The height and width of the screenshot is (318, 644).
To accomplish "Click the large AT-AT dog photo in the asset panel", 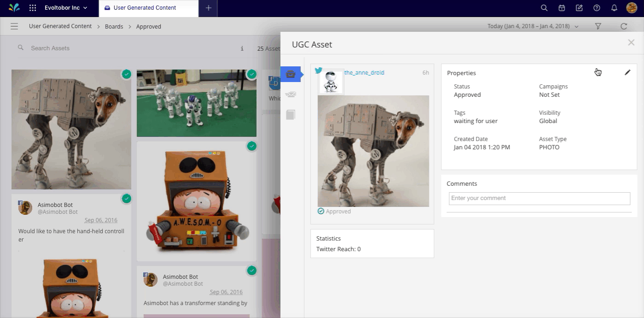I will 373,151.
